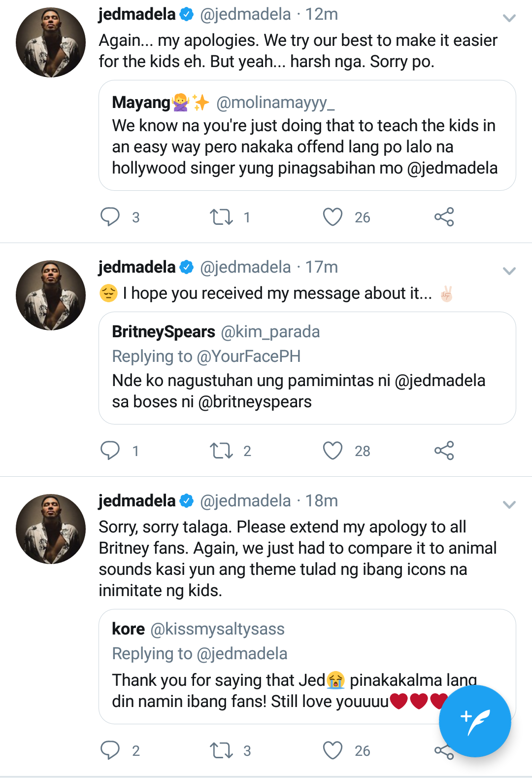Screen dimensions: 532x778
Task: View jedmadela profile photo on first tweet
Action: pyautogui.click(x=51, y=42)
